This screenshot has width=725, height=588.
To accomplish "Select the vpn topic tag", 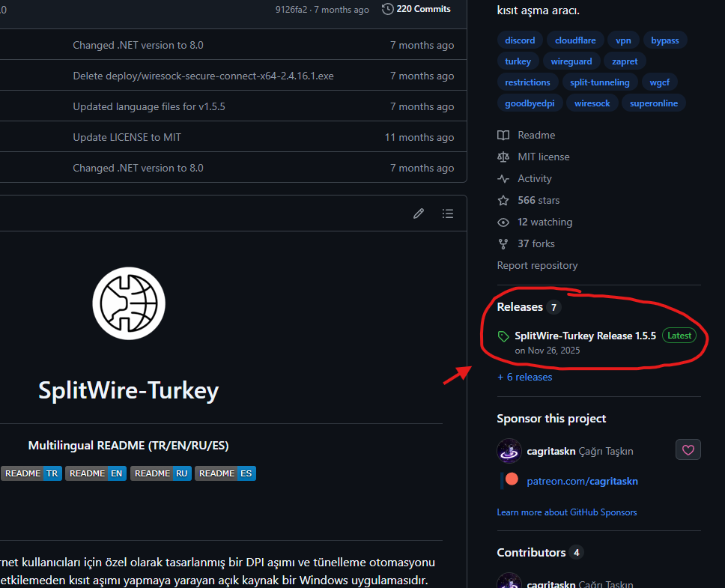I will tap(623, 40).
